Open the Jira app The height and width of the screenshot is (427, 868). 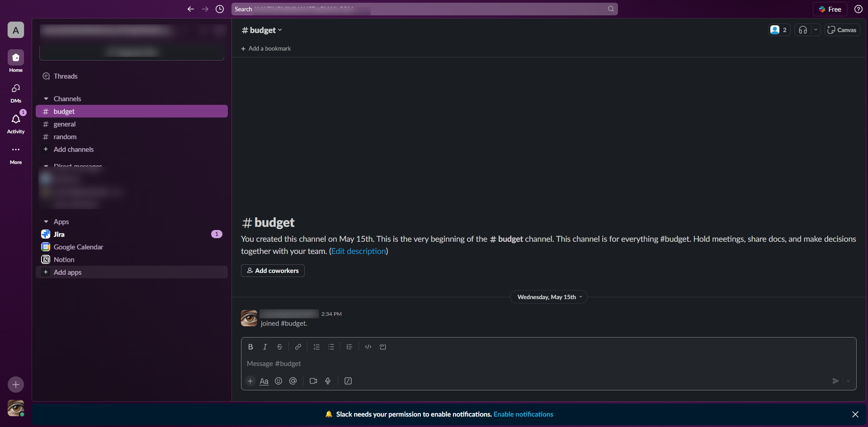[x=132, y=235]
